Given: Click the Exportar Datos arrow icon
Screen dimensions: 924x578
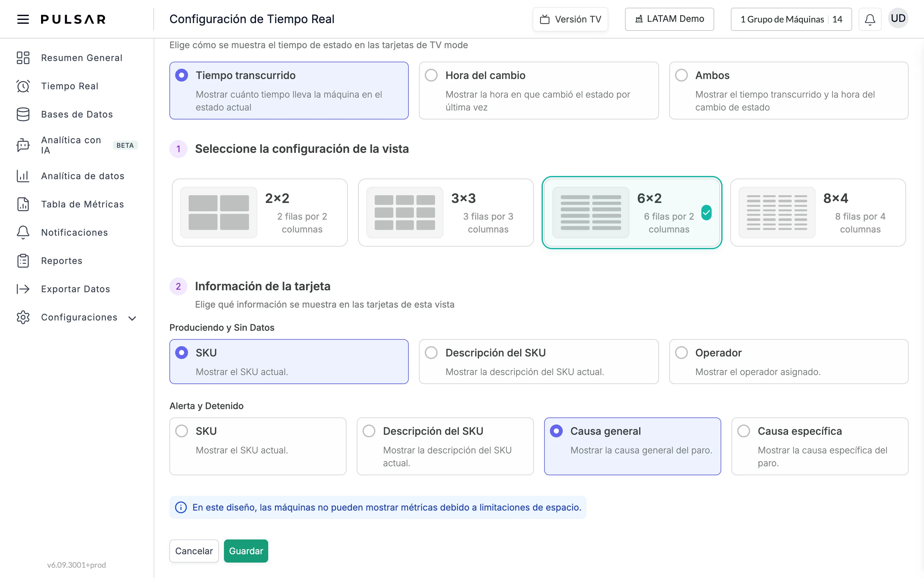Looking at the screenshot, I should coord(23,289).
